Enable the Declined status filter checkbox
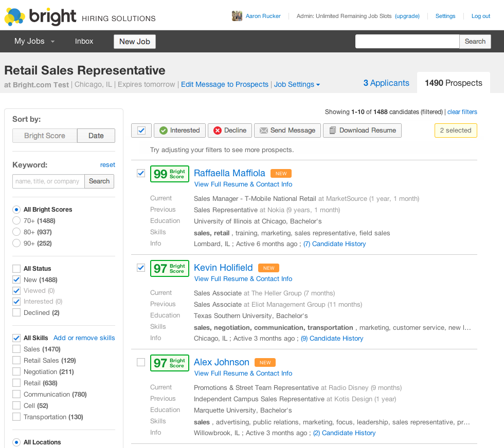 (16, 312)
